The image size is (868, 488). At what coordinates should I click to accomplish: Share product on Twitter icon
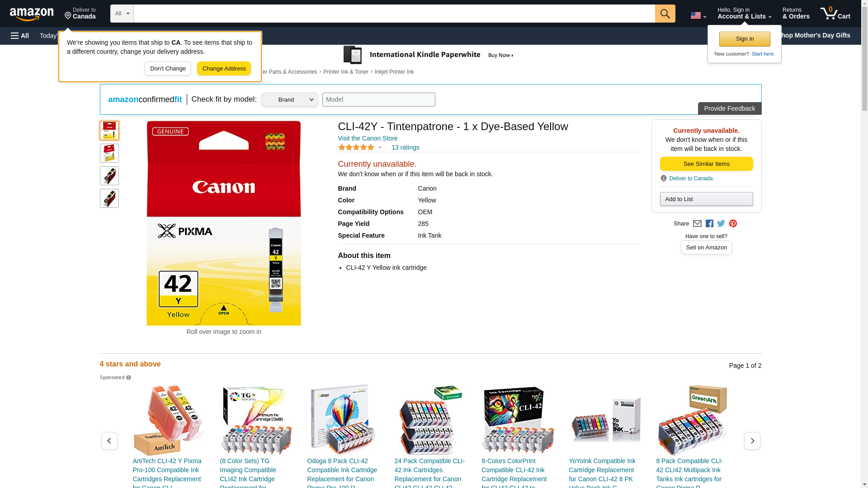click(x=721, y=224)
